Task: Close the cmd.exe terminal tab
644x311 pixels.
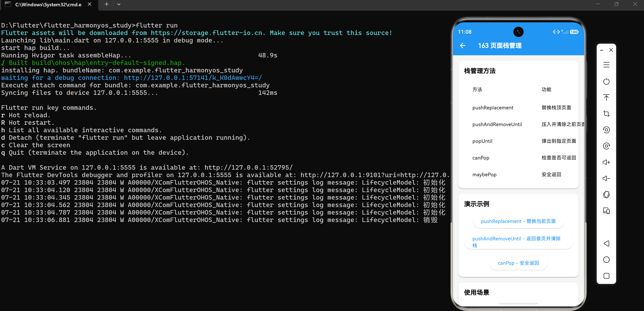Action: (x=89, y=4)
